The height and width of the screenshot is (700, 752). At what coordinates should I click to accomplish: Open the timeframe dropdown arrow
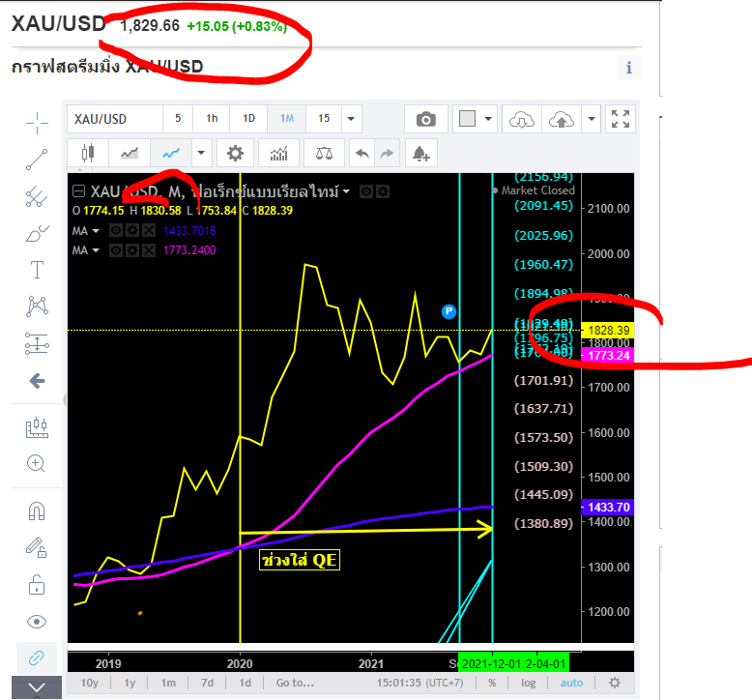pos(351,119)
